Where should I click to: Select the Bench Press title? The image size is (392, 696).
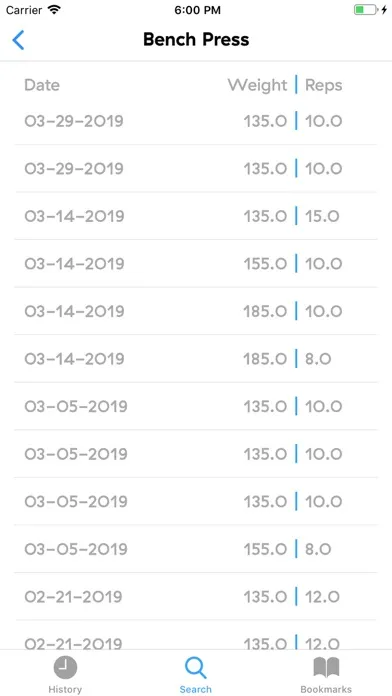[196, 40]
